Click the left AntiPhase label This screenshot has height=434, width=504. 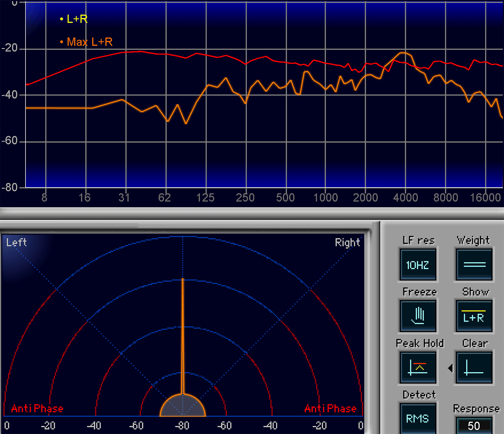[x=37, y=409]
